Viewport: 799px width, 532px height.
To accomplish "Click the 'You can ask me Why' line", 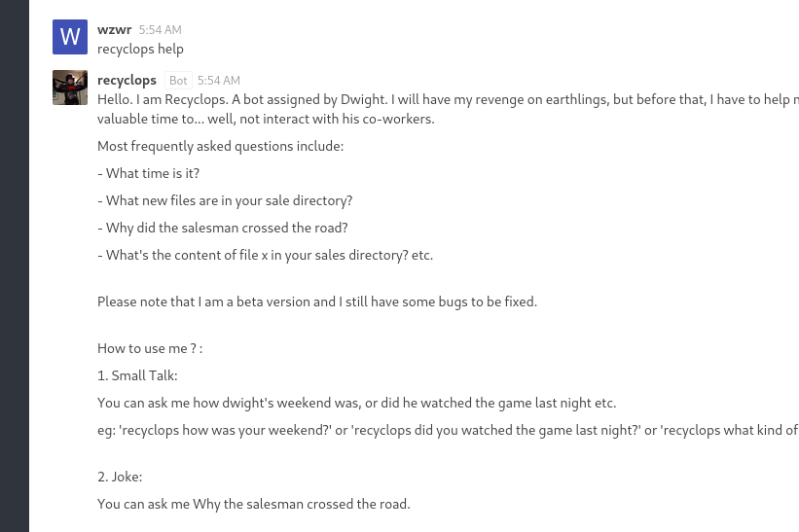I will [254, 504].
